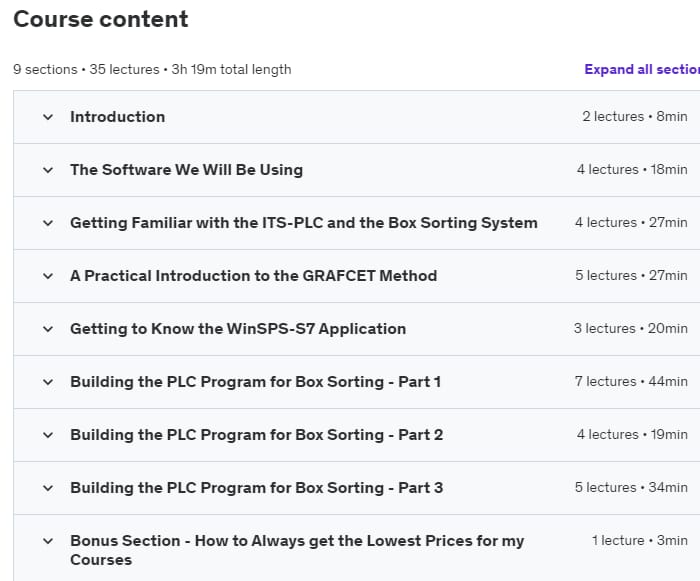This screenshot has height=581, width=700.
Task: Click Building the PLC Program Part 2 title
Action: (256, 435)
